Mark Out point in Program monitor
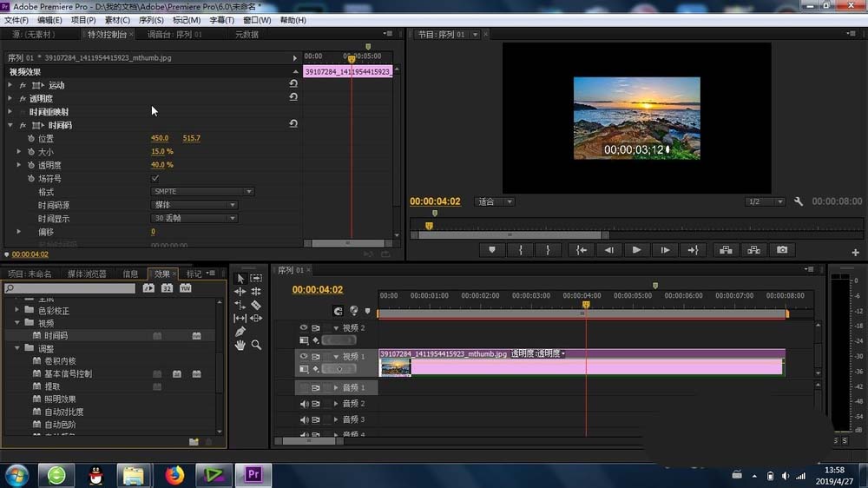 tap(548, 250)
